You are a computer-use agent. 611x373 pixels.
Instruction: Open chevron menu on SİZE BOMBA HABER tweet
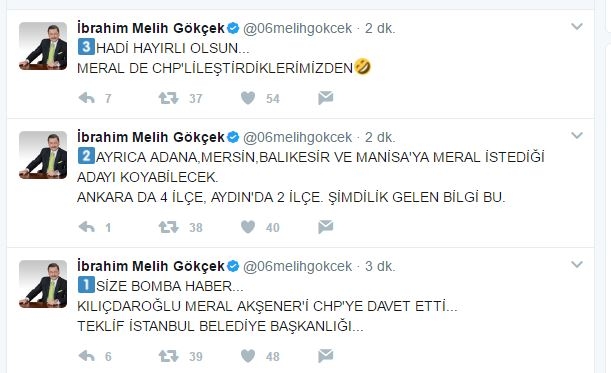(577, 265)
